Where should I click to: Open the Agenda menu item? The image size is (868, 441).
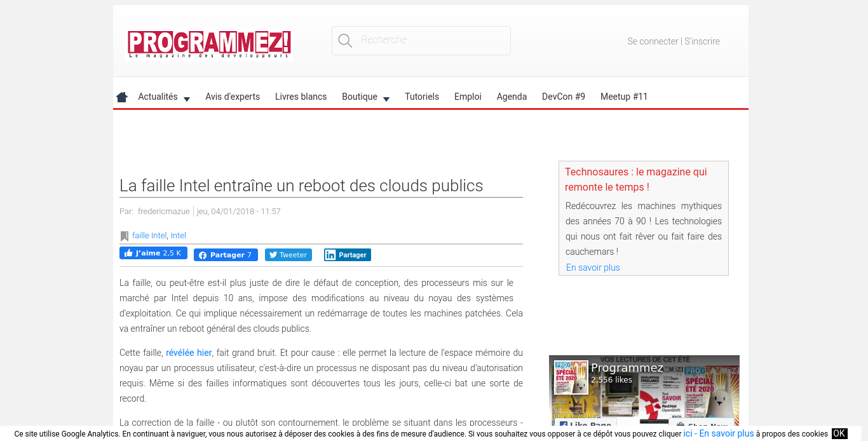tap(512, 97)
